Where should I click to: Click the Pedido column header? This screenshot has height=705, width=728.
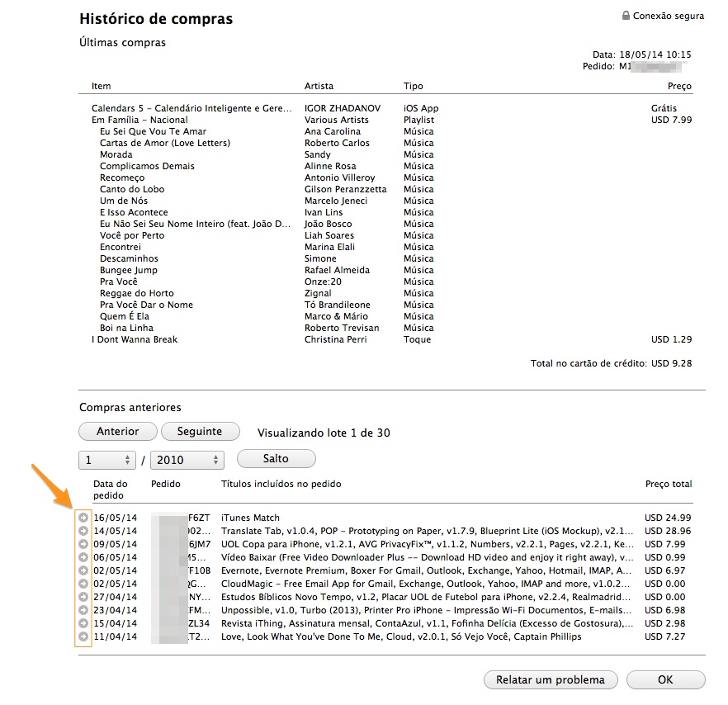coord(166,484)
